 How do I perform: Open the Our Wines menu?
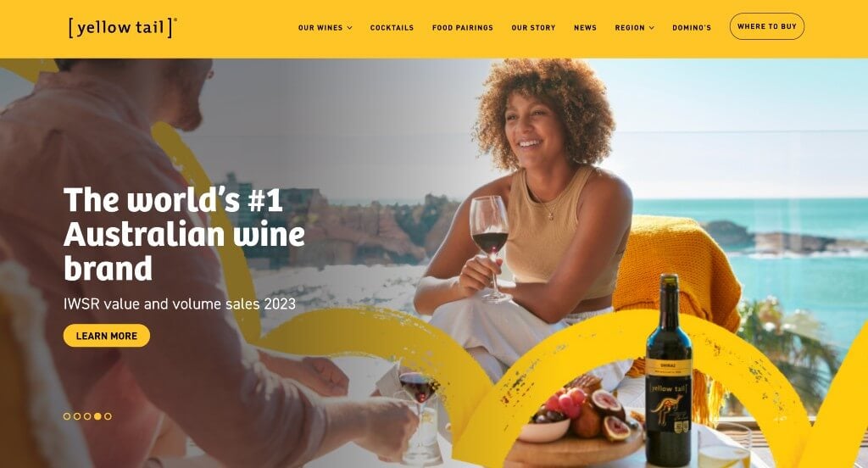325,28
